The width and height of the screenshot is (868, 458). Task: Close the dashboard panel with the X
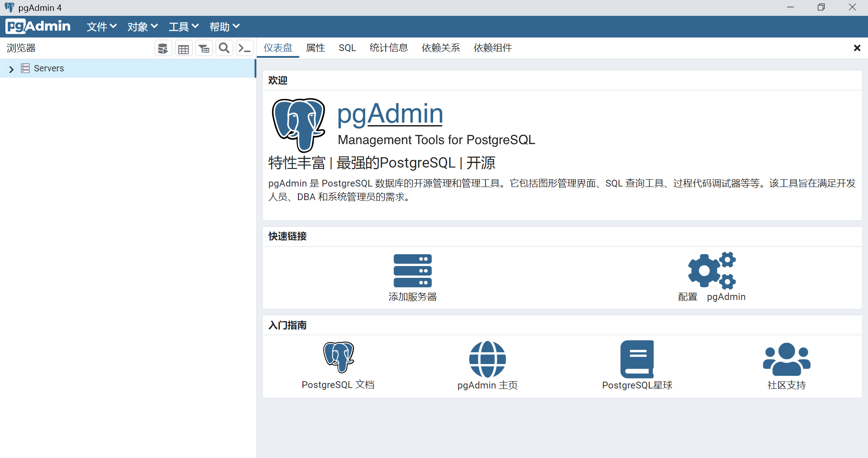click(857, 48)
